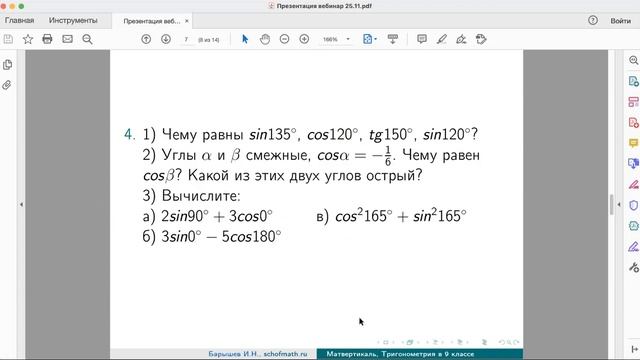Image resolution: width=640 pixels, height=360 pixels.
Task: Activate the selection arrow tool
Action: pyautogui.click(x=245, y=39)
